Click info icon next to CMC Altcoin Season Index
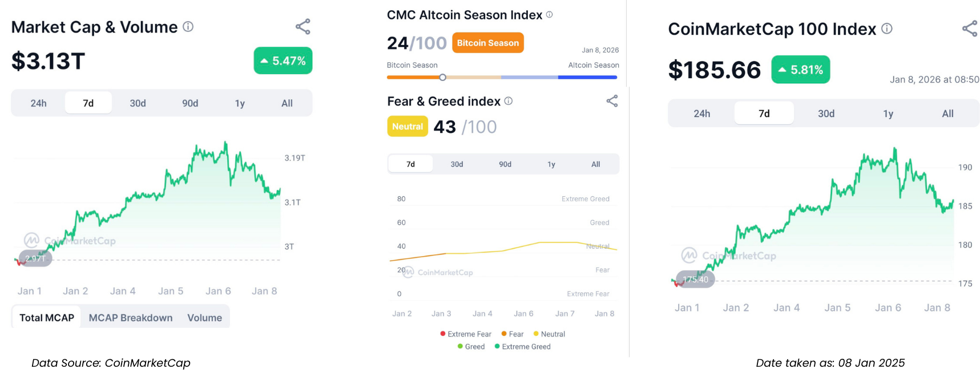This screenshot has width=980, height=373. click(x=549, y=15)
